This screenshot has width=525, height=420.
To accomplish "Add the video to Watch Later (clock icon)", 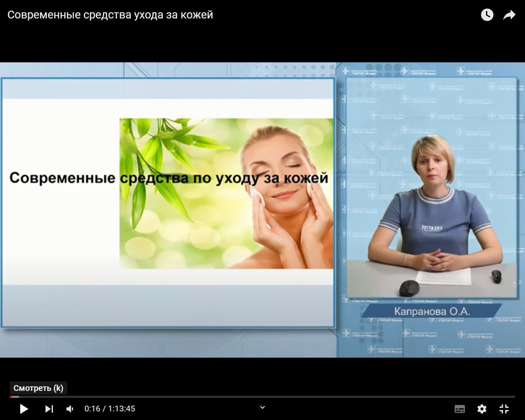I will coord(487,15).
